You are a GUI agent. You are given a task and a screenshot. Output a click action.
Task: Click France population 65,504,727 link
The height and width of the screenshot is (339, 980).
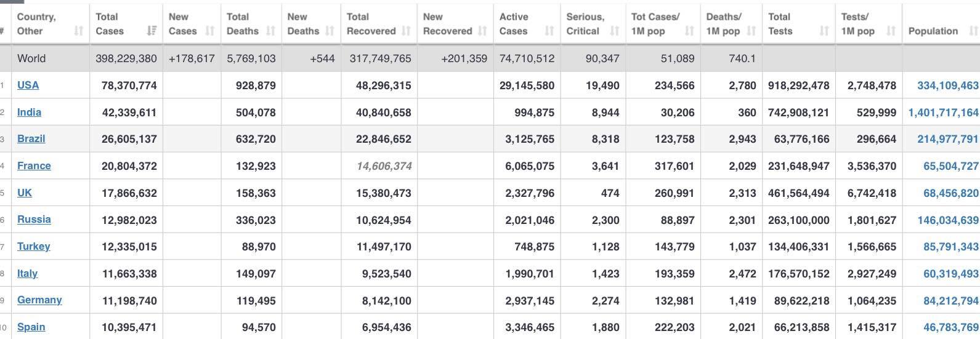tap(950, 166)
